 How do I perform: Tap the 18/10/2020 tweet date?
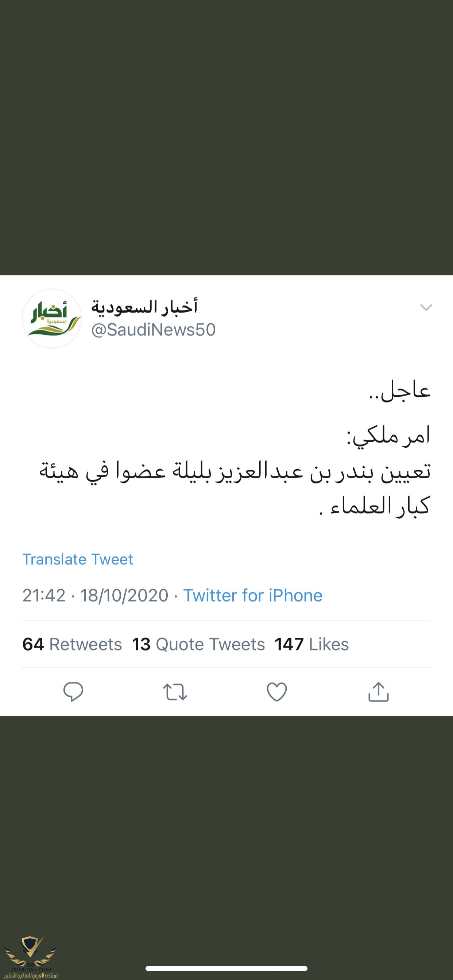point(124,595)
